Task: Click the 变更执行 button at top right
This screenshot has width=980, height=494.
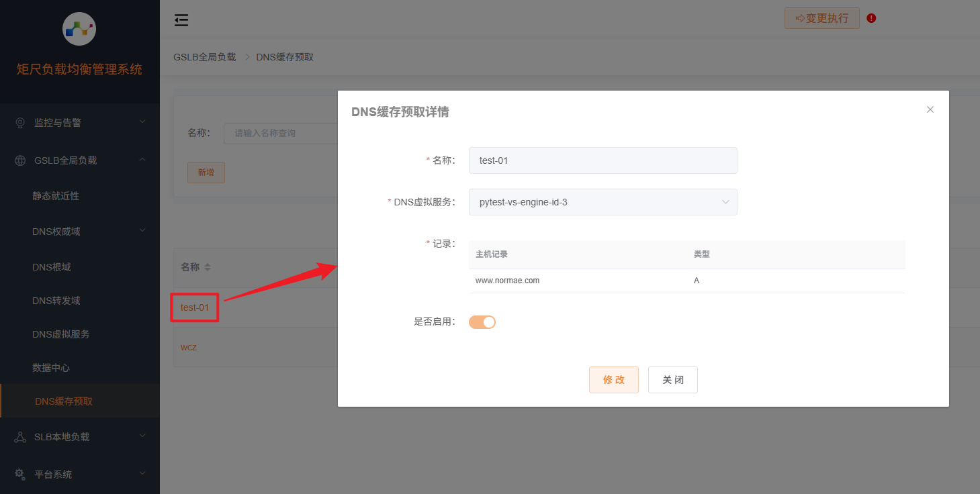Action: [821, 18]
